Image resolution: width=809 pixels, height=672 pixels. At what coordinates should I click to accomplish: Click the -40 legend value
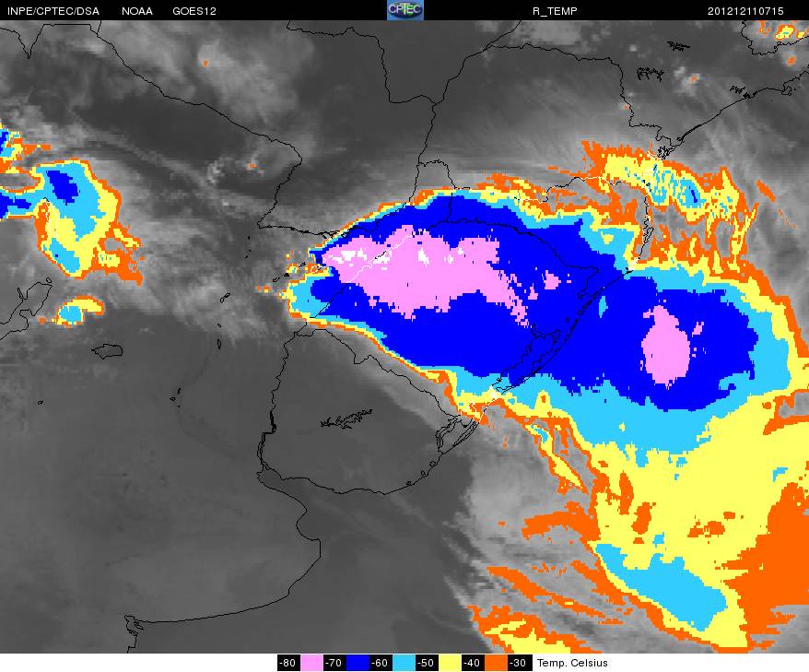473,663
